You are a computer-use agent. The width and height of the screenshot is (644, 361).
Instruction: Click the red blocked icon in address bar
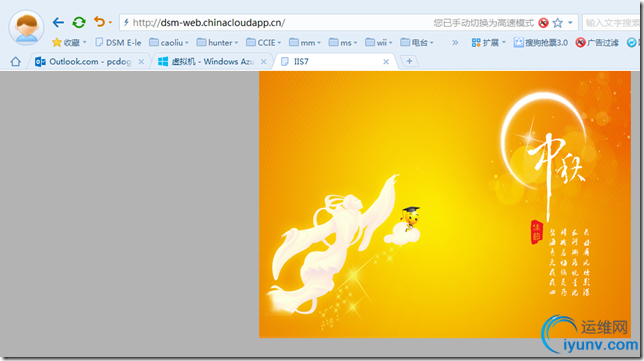pos(543,23)
